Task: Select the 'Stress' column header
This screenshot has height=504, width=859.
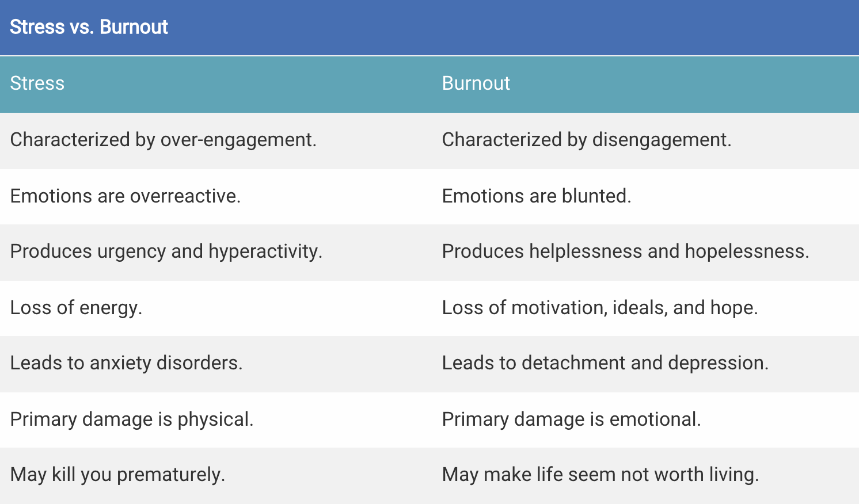Action: coord(37,83)
